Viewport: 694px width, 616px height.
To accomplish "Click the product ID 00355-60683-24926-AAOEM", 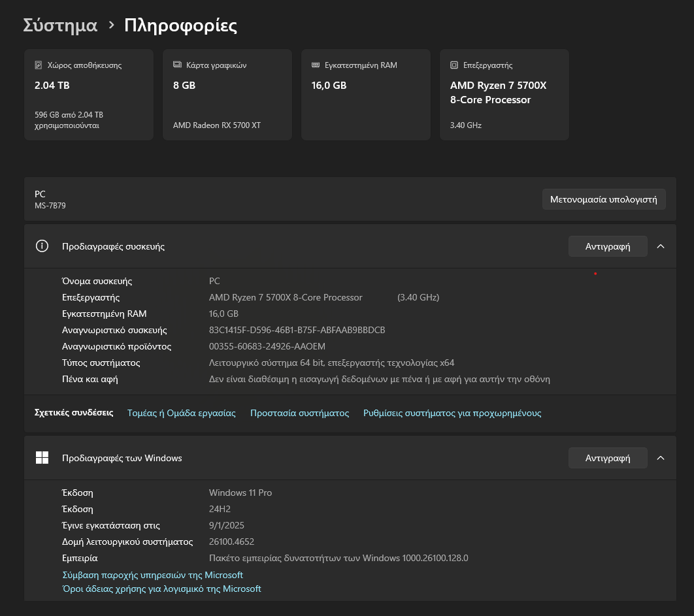I will [x=267, y=346].
